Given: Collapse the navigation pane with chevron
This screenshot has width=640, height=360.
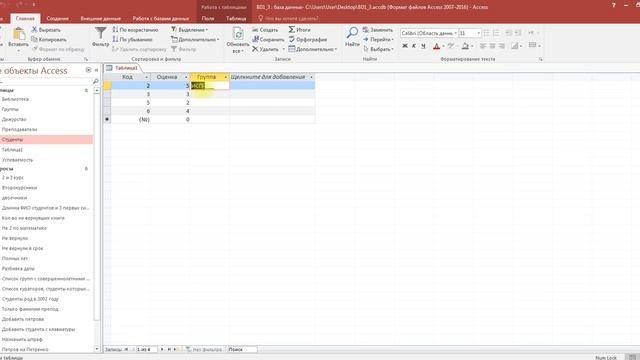Looking at the screenshot, I should coord(96,70).
